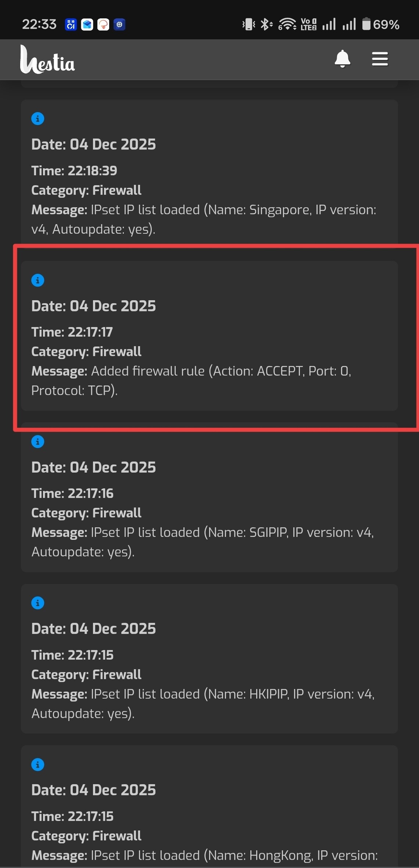This screenshot has height=868, width=419.
Task: Click info icon on HKIPIP log entry
Action: pos(38,603)
